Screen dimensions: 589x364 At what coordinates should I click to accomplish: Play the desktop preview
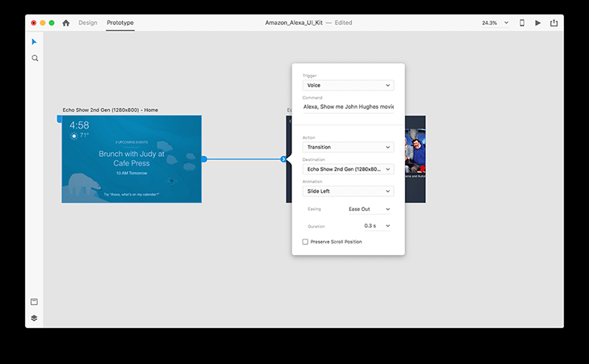pos(538,23)
